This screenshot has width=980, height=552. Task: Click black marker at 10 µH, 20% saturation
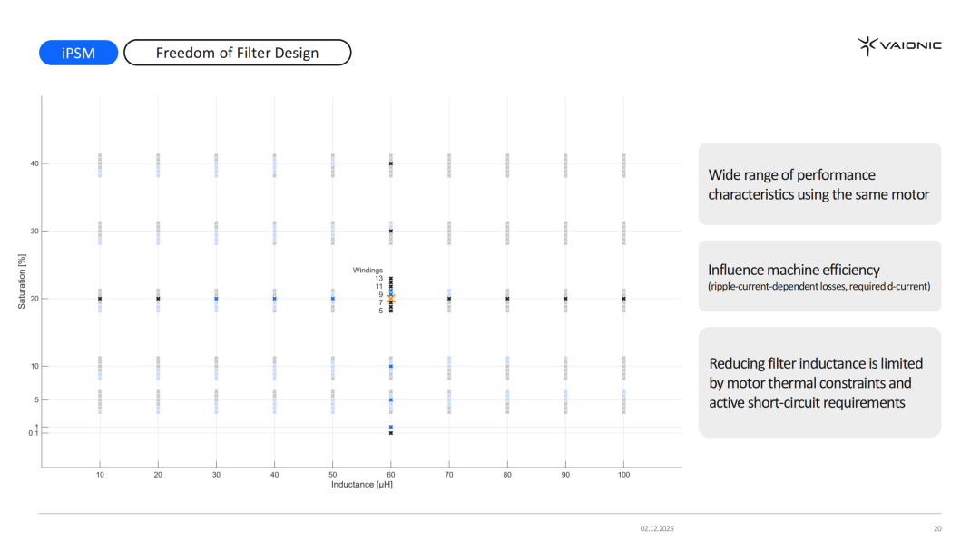(100, 299)
